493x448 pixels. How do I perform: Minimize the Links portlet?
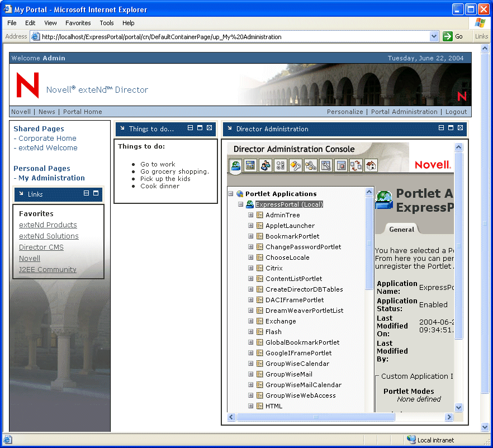click(x=86, y=193)
